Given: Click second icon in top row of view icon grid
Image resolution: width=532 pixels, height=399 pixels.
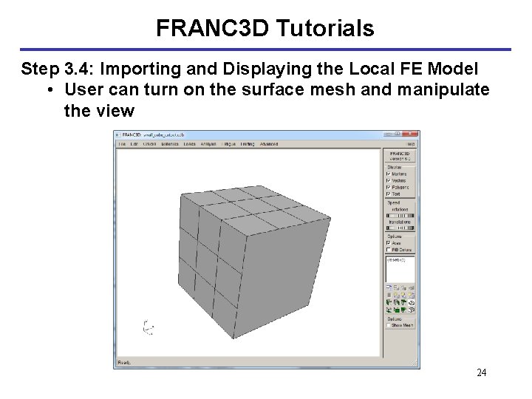Looking at the screenshot, I should [x=397, y=287].
